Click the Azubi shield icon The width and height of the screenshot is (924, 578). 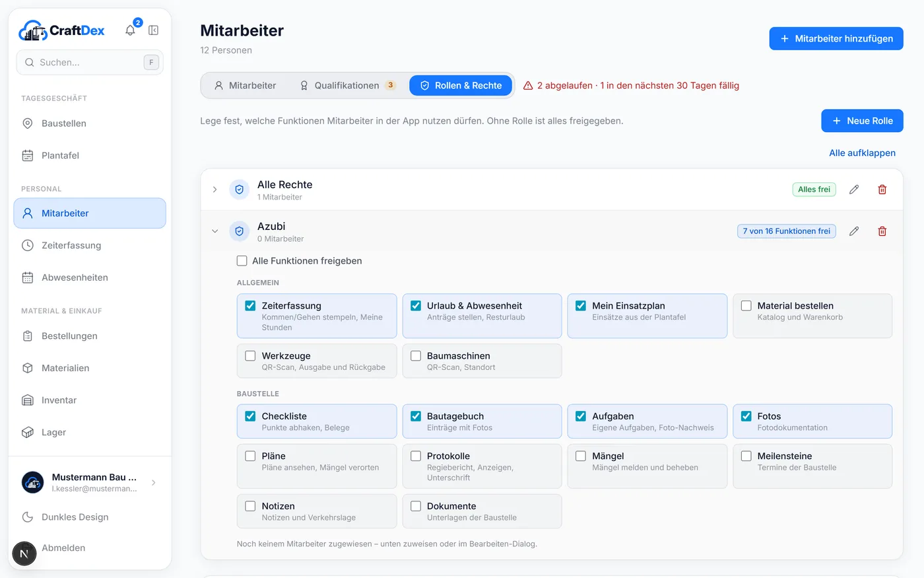(240, 231)
